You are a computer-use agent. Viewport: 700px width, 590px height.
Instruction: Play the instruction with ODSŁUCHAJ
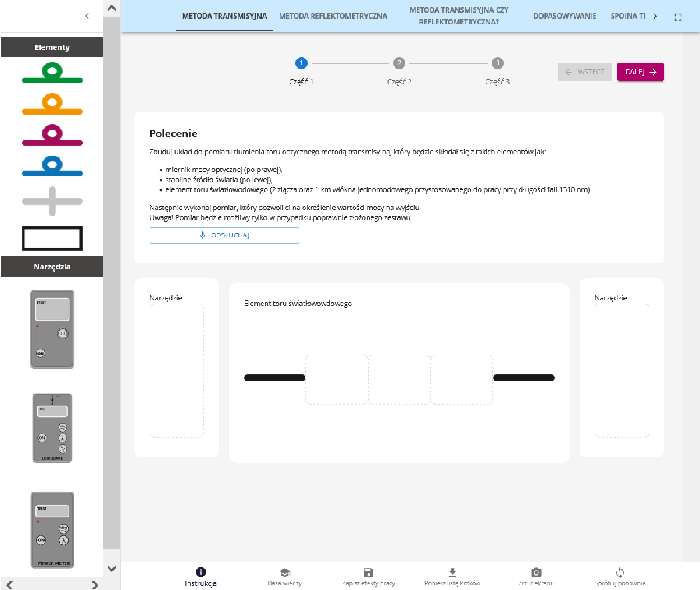tap(224, 235)
